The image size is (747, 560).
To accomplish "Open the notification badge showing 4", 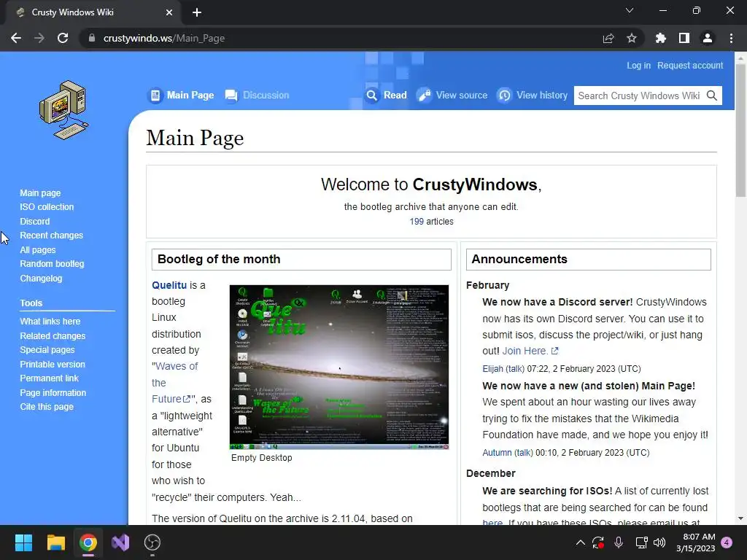I will (x=727, y=542).
